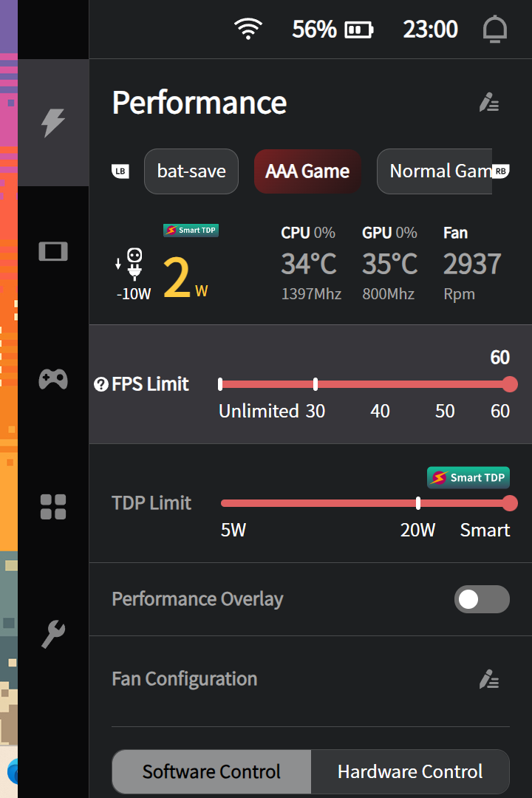This screenshot has height=798, width=532.
Task: Click the -10W charging value
Action: (x=134, y=294)
